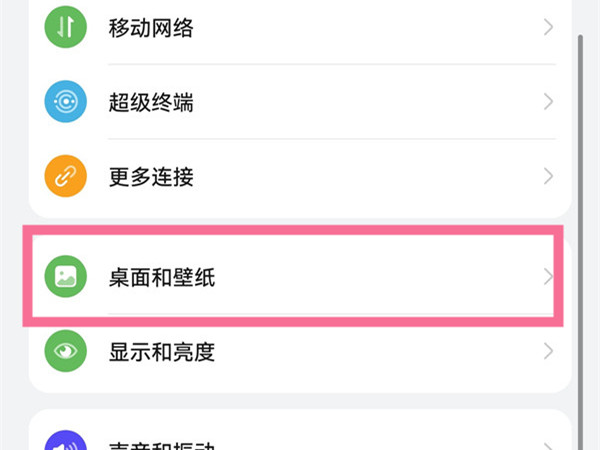Open 显示和亮度 by its label
The height and width of the screenshot is (450, 600).
161,352
